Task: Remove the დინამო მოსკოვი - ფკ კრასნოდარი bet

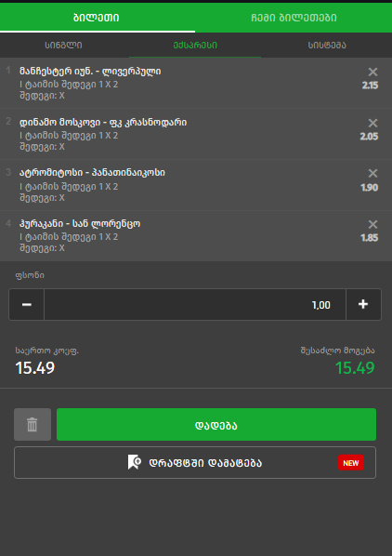Action: point(372,123)
